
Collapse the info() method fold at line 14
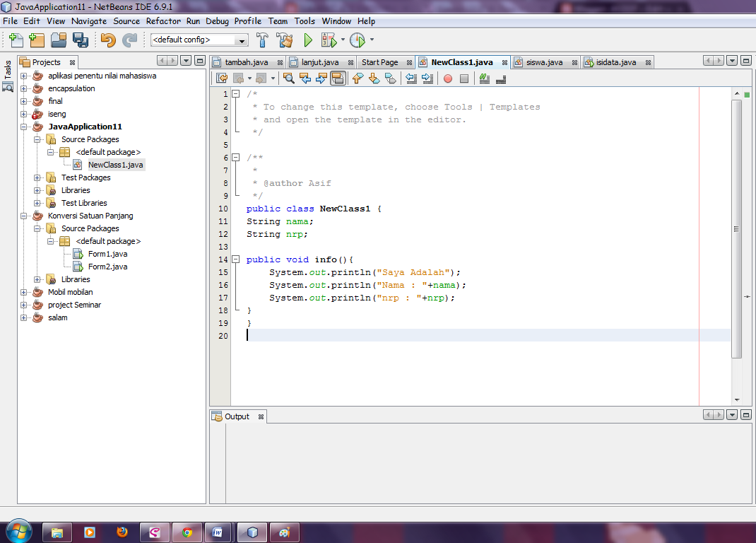pyautogui.click(x=236, y=259)
